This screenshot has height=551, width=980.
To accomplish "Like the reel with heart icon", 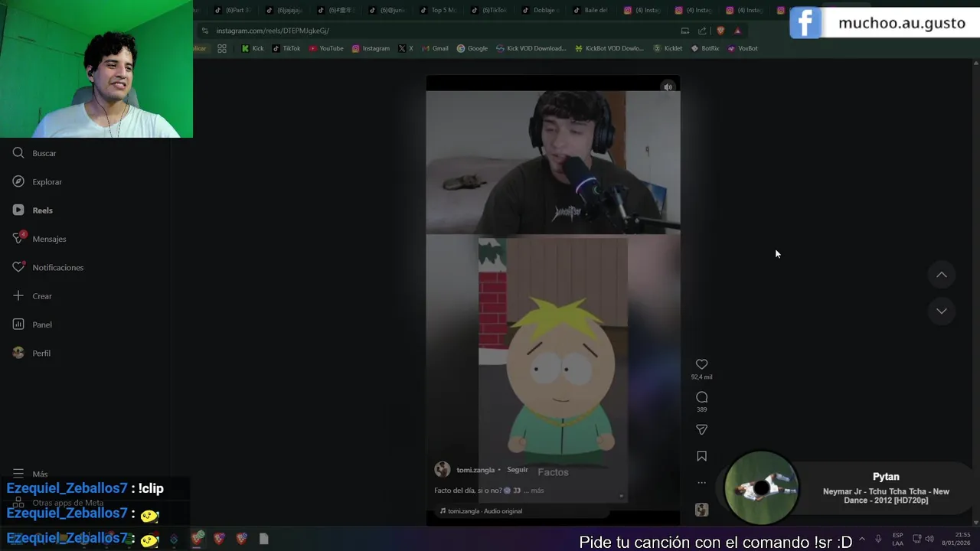I will pyautogui.click(x=701, y=364).
